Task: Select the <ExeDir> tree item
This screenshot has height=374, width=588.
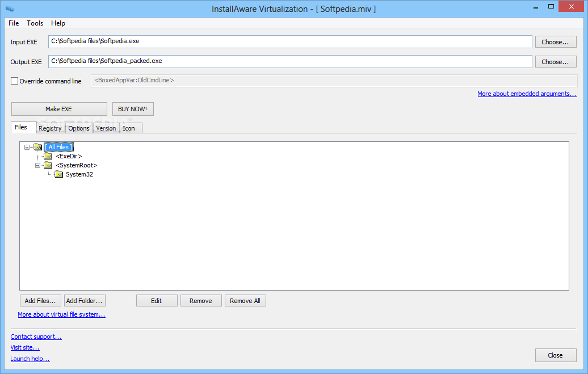Action: [69, 156]
